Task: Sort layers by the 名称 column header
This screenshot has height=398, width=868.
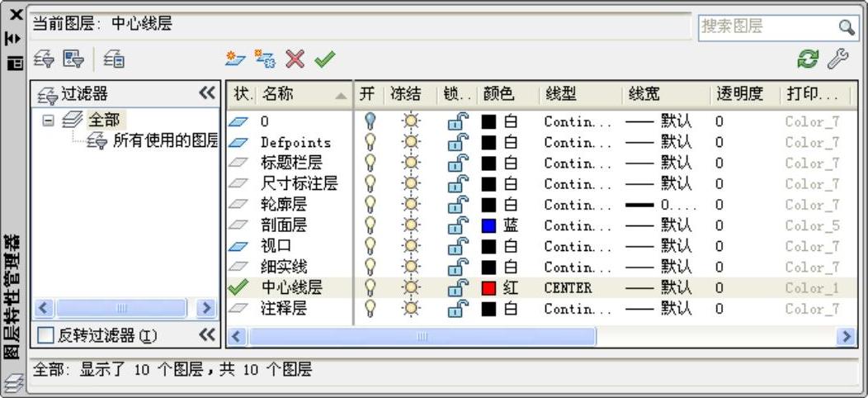Action: 297,94
